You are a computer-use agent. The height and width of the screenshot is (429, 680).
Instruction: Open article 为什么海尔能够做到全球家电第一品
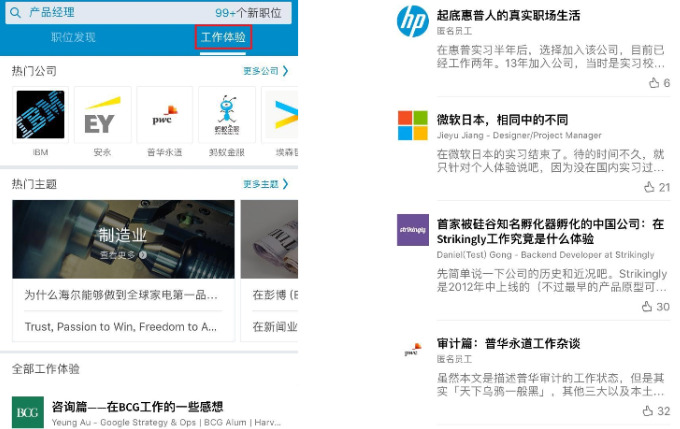(x=121, y=295)
